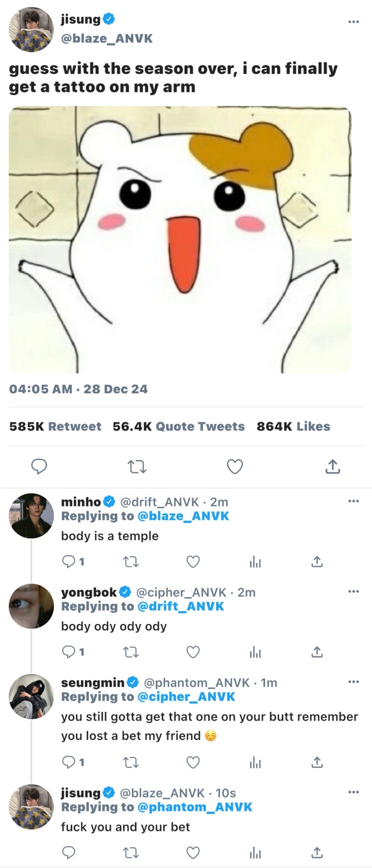Like minho's "body is a temple" reply
The width and height of the screenshot is (372, 868).
(193, 561)
